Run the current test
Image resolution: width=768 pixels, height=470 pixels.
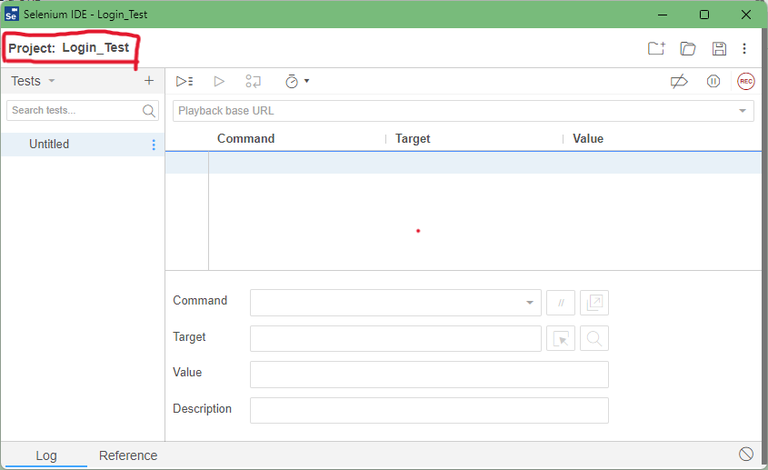click(x=219, y=81)
